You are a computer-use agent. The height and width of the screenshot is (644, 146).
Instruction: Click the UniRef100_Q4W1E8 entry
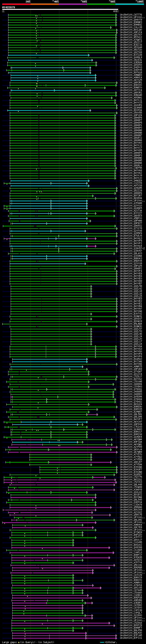(131, 180)
